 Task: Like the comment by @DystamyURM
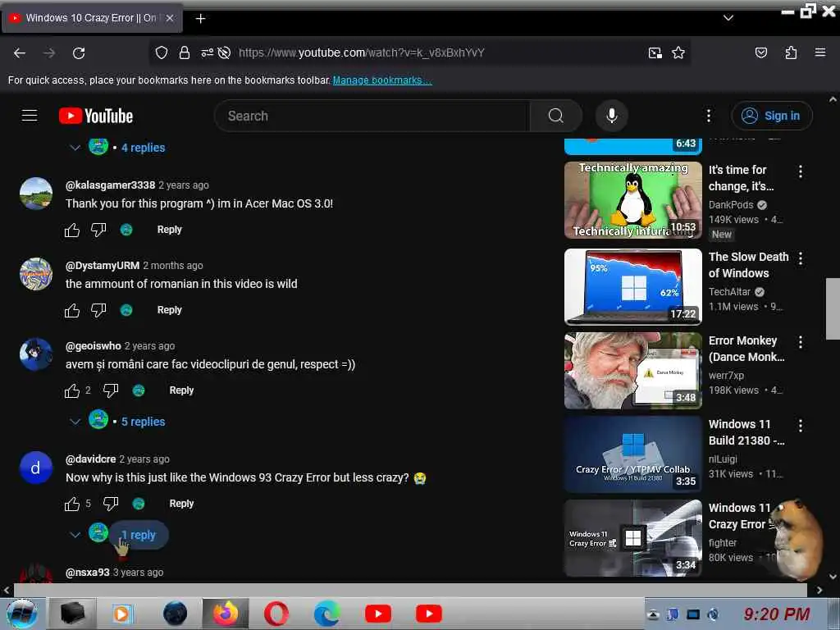point(72,310)
